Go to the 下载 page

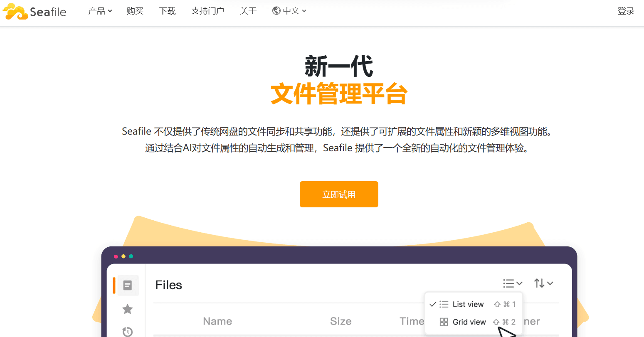pyautogui.click(x=168, y=11)
